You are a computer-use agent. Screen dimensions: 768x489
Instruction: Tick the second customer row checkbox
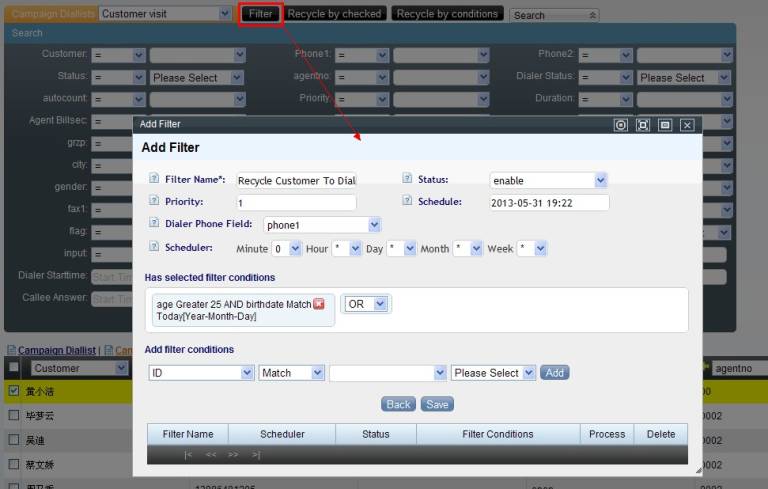14,415
